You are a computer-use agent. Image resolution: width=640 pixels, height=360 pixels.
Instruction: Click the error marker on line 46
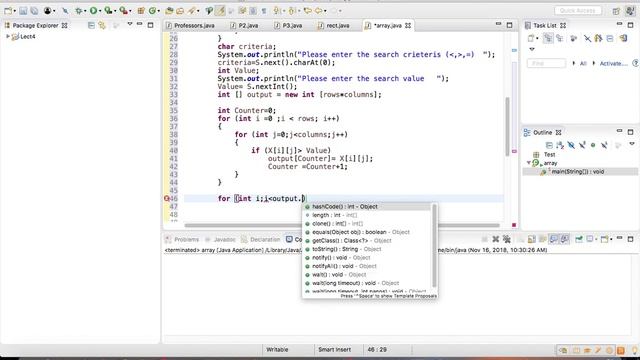167,198
